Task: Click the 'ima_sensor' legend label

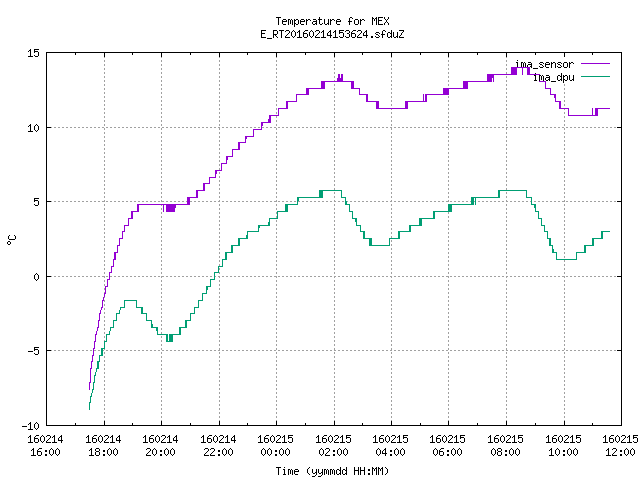Action: click(544, 64)
